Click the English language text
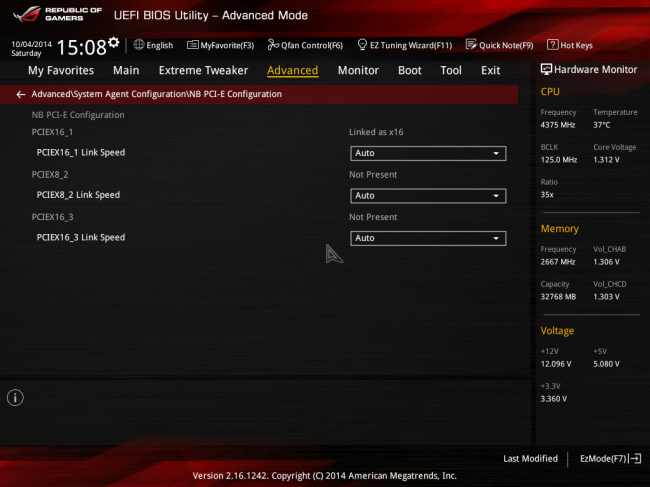650x487 pixels. [160, 46]
